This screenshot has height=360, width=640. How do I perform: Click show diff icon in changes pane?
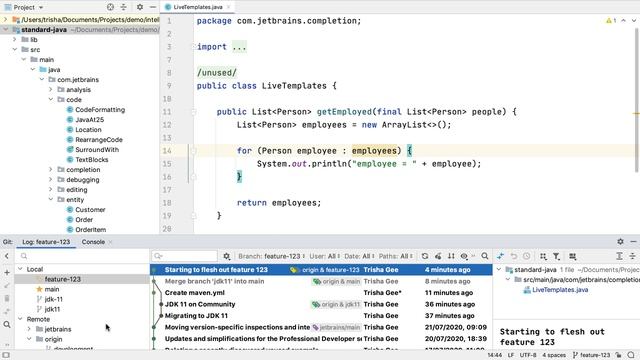point(500,256)
